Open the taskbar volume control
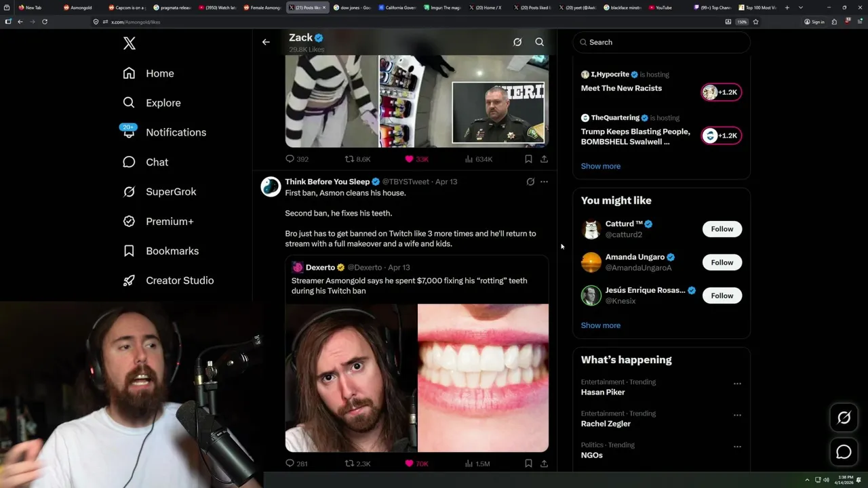Viewport: 868px width, 488px height. click(x=826, y=480)
